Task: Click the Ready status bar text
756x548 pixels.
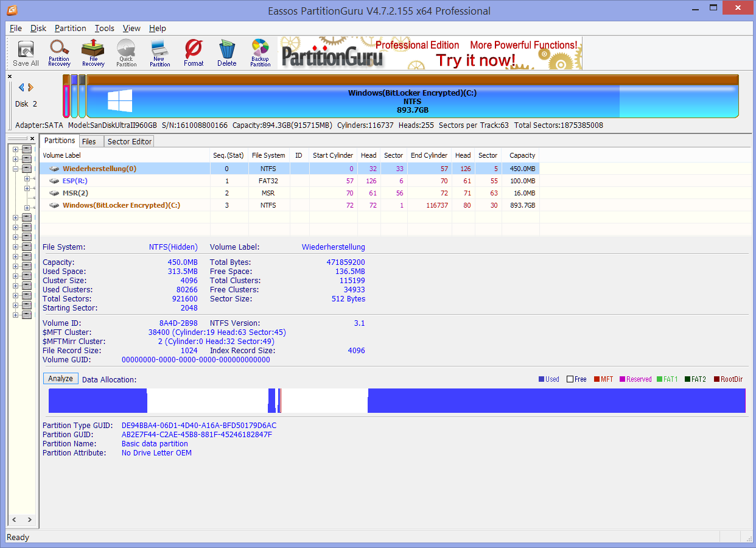Action: (18, 537)
